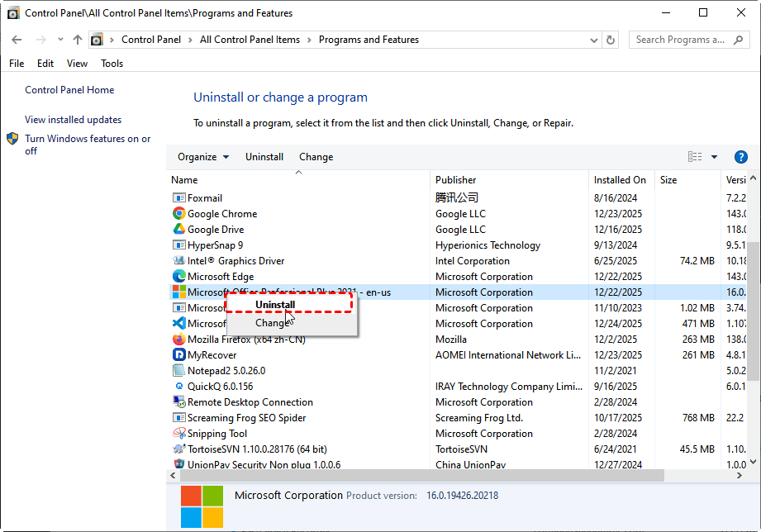
Task: Go up one level with Up arrow
Action: click(x=78, y=40)
